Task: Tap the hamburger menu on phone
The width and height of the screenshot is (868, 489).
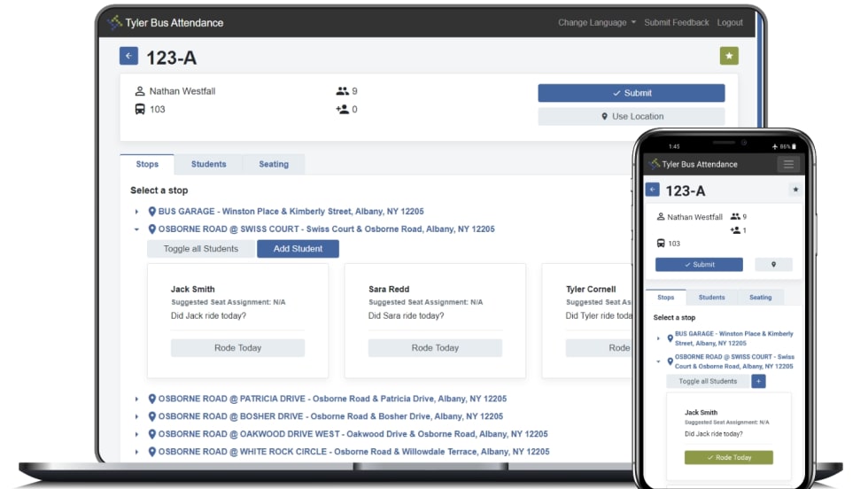Action: [x=787, y=164]
